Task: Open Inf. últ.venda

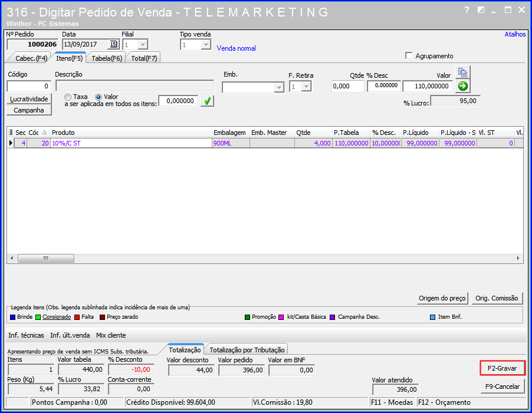Action: (70, 335)
